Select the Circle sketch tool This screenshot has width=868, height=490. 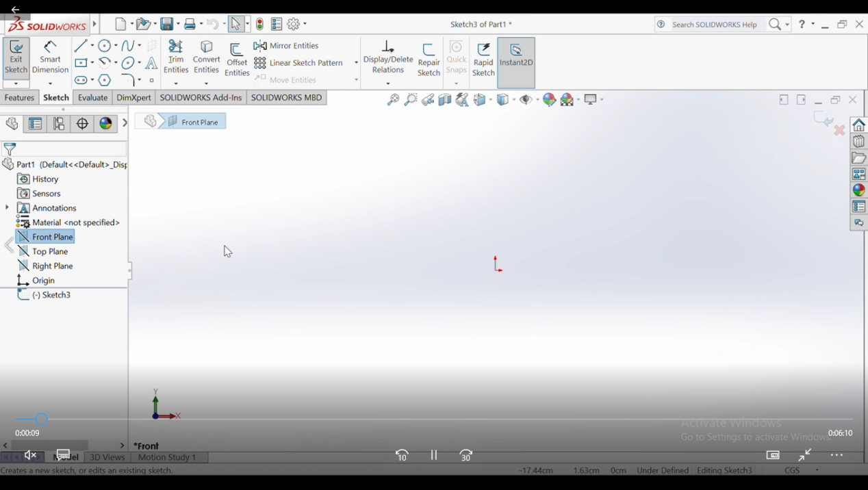[105, 46]
